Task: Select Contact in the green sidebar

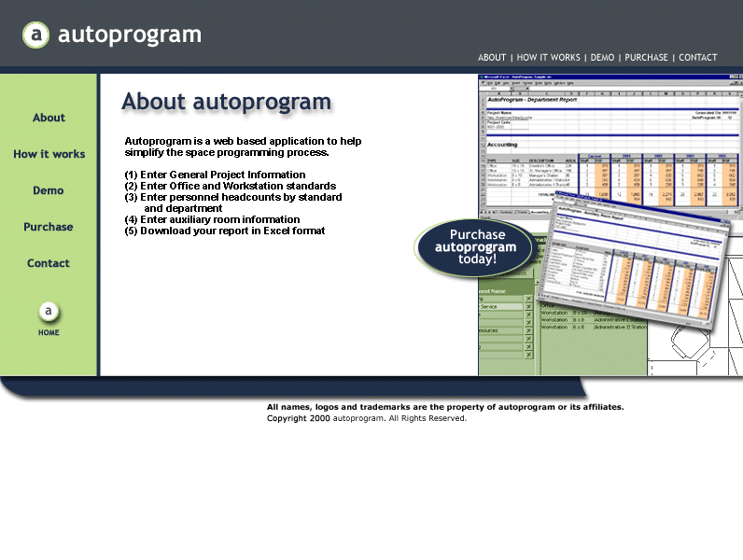Action: (x=49, y=263)
